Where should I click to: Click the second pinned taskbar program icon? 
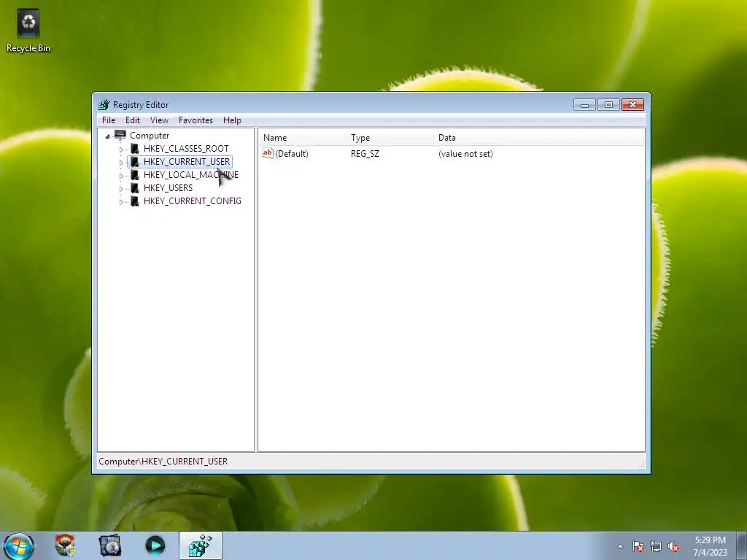[x=110, y=545]
